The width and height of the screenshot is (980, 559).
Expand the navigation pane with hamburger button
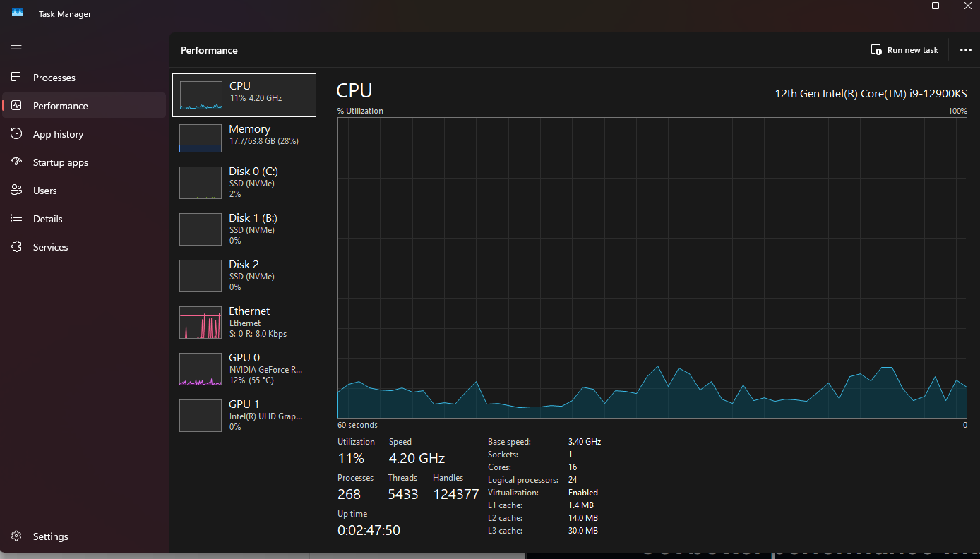[x=16, y=49]
